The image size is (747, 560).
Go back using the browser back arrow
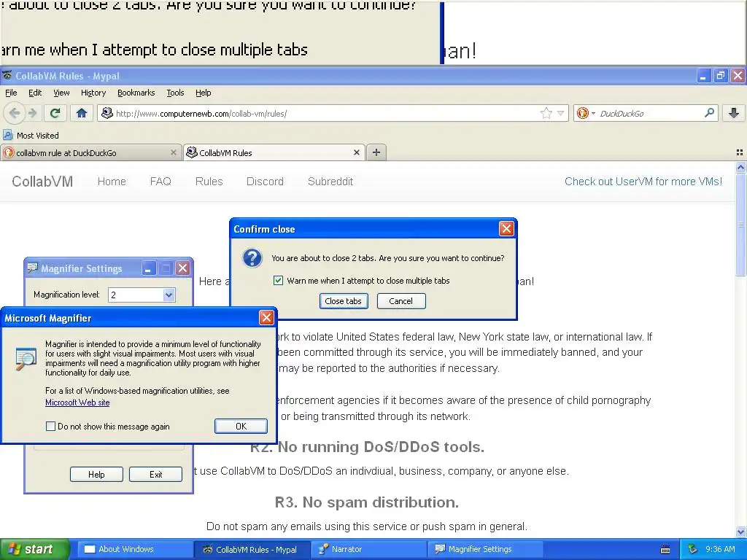(15, 113)
